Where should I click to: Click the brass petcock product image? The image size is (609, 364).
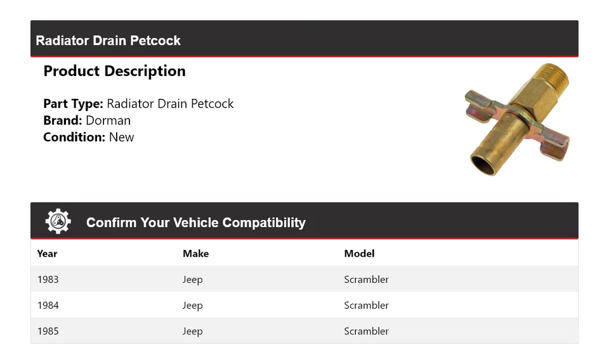pyautogui.click(x=518, y=119)
